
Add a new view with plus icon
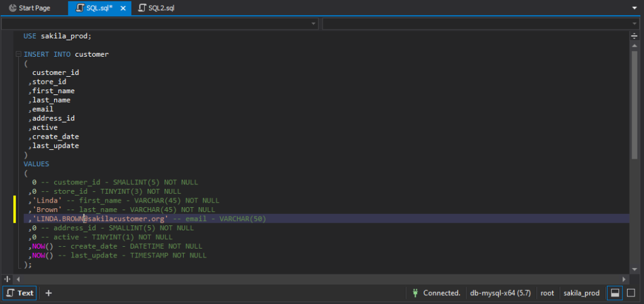[x=48, y=293]
